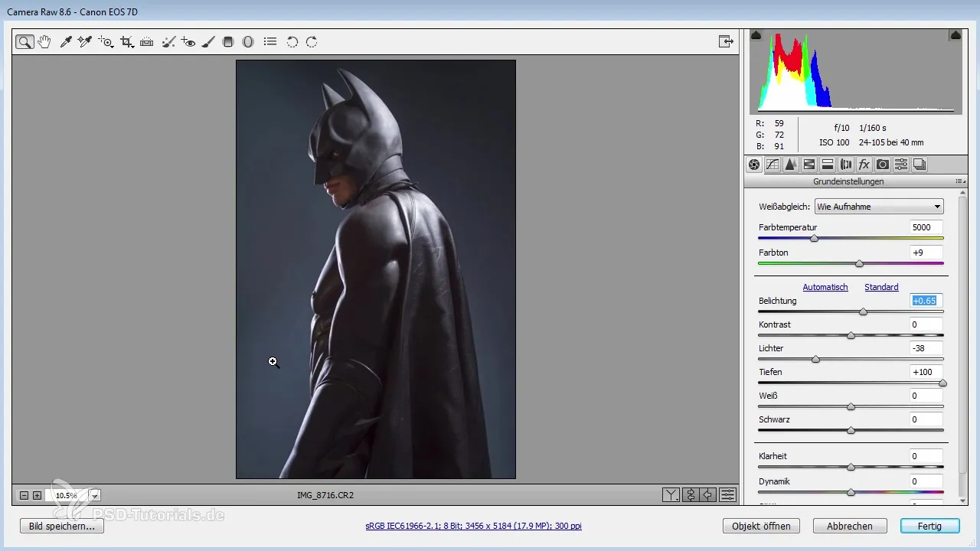Image resolution: width=980 pixels, height=551 pixels.
Task: Toggle highlight clipping warning in histogram
Action: coord(955,35)
